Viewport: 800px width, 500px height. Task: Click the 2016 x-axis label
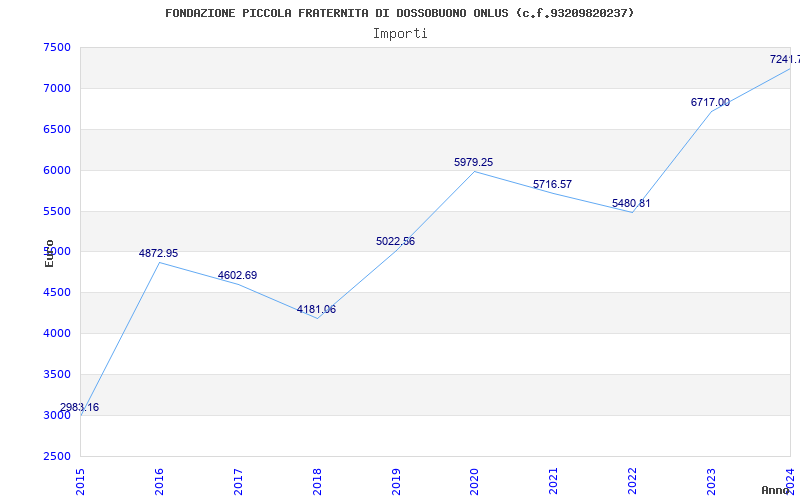[159, 482]
